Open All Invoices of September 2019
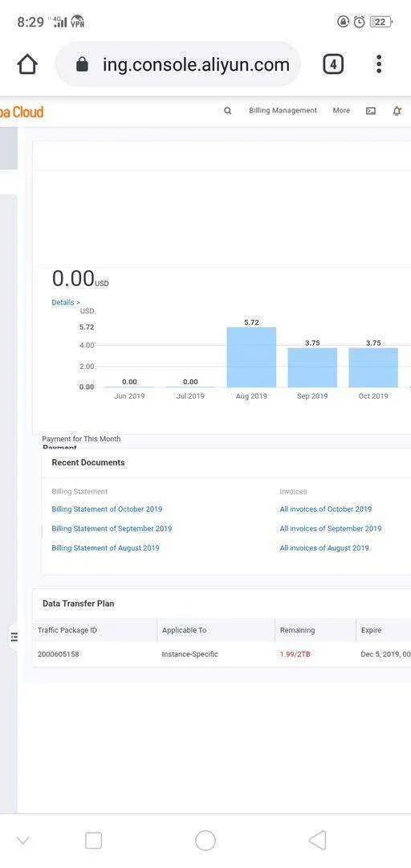 coord(330,529)
